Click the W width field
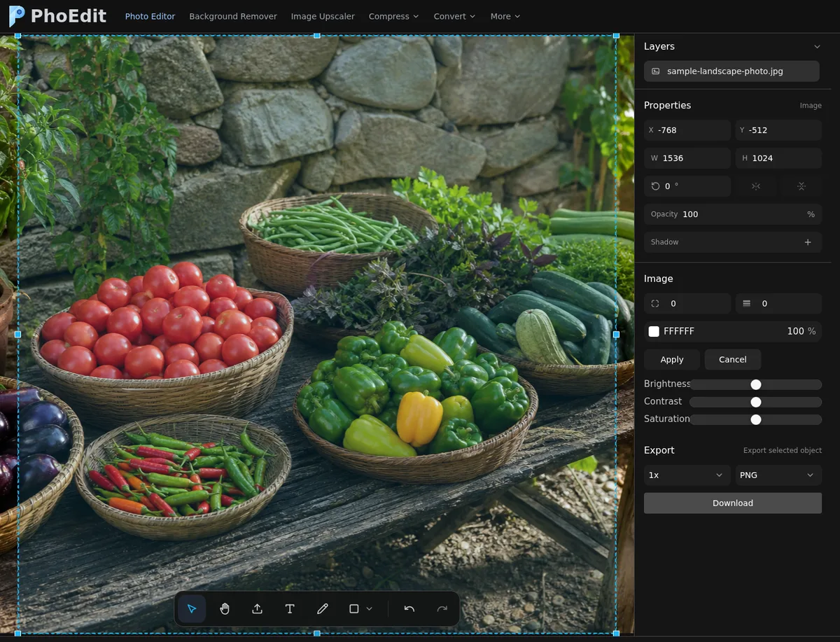 [687, 158]
